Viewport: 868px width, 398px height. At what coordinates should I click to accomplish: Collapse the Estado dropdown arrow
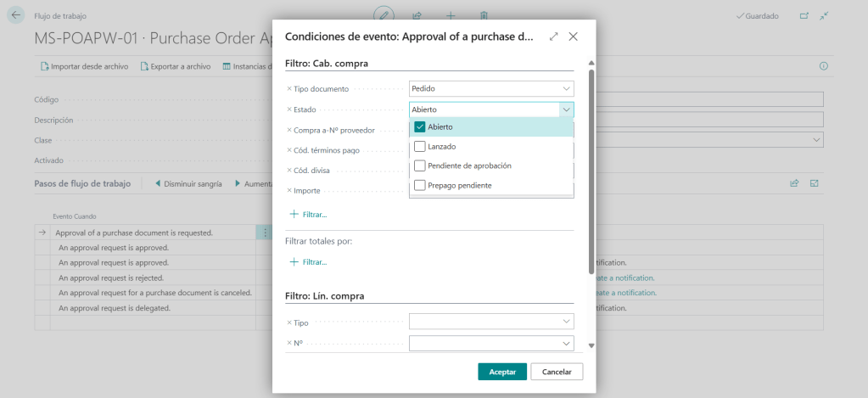[x=566, y=109]
